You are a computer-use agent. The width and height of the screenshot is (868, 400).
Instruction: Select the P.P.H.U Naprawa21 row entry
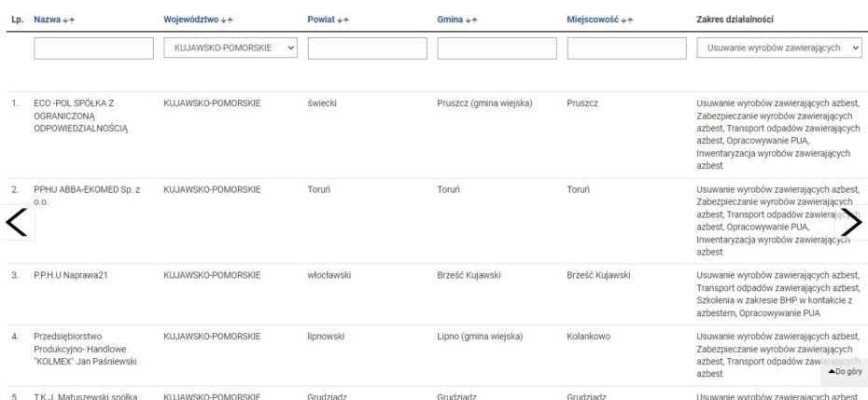coord(71,275)
